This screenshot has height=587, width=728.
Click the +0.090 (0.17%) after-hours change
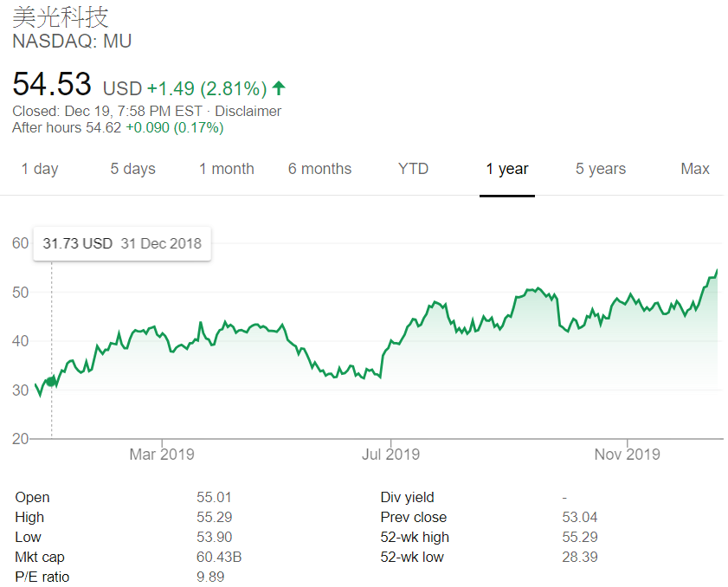(175, 128)
